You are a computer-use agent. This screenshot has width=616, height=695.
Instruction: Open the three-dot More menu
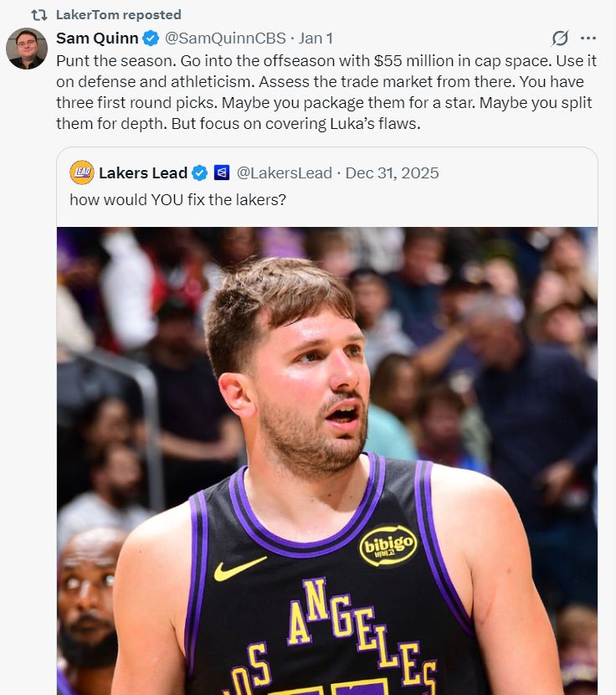[x=588, y=39]
